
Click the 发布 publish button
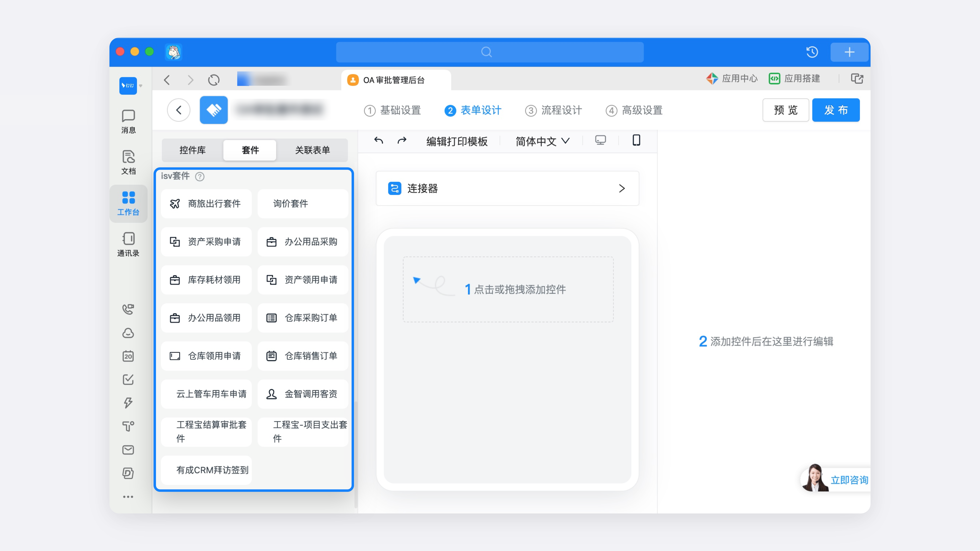[x=836, y=110]
